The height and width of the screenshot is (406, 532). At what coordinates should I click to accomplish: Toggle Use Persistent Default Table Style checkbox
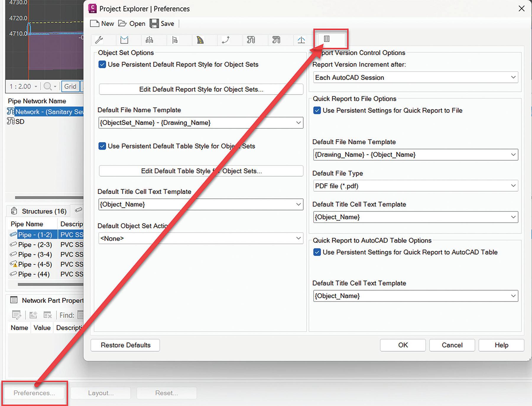coord(102,146)
